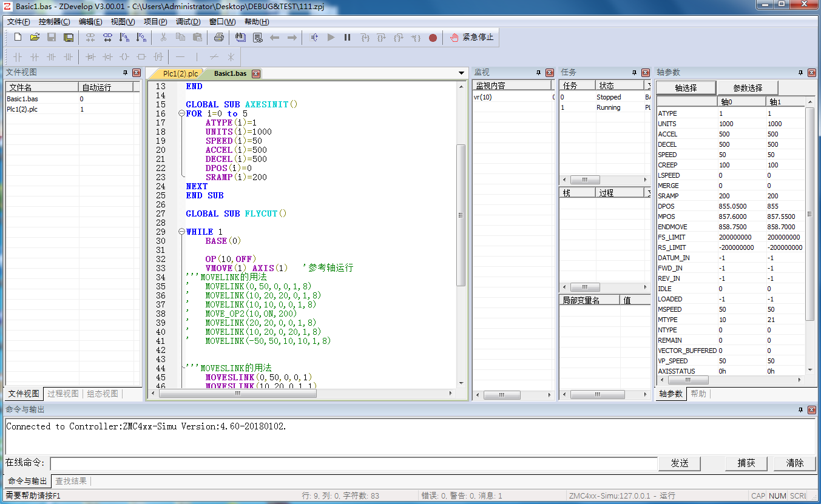Click the 在线命令 input field
821x504 pixels.
(x=354, y=463)
